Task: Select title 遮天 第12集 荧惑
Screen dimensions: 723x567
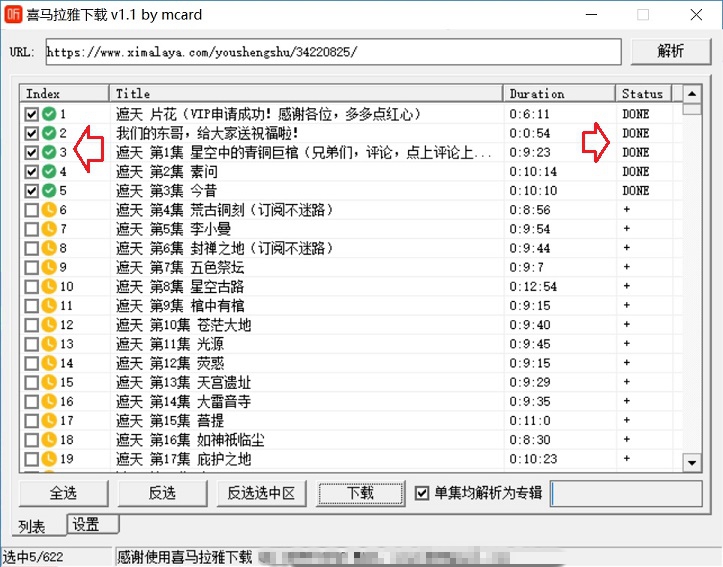Action: [170, 363]
